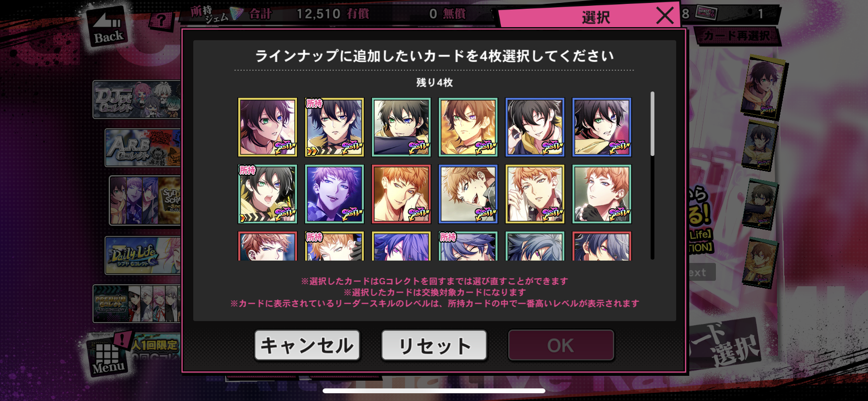The width and height of the screenshot is (868, 401).
Task: Close the 選択 dialog with X
Action: [x=665, y=15]
